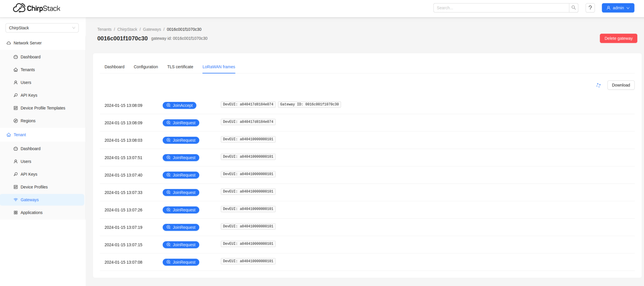Click the Tenants home icon in sidebar

(x=16, y=70)
